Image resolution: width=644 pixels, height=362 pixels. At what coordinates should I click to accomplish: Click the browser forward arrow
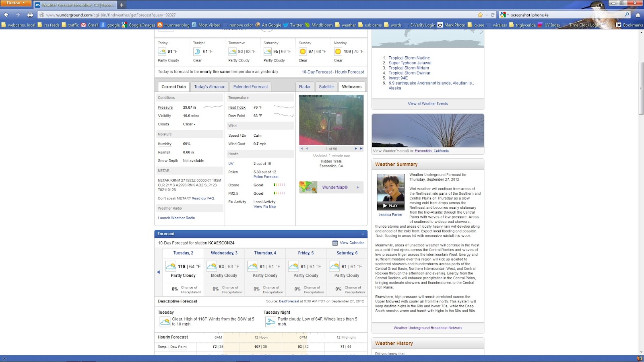[x=18, y=15]
